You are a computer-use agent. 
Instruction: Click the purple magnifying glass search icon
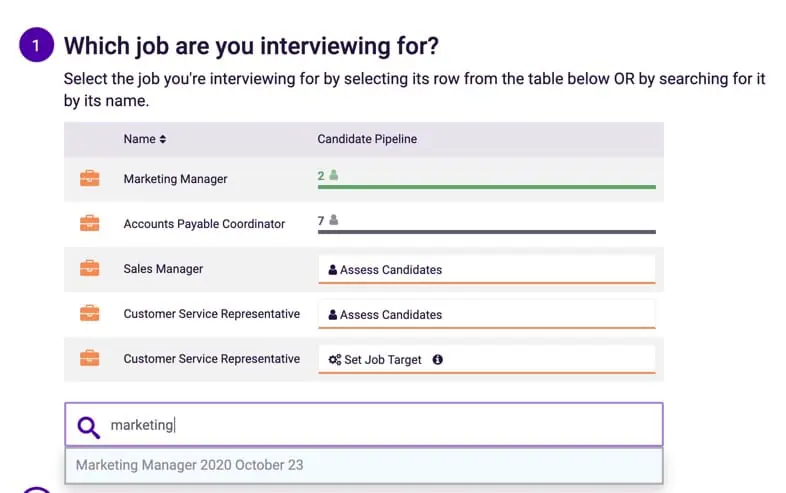click(x=89, y=426)
